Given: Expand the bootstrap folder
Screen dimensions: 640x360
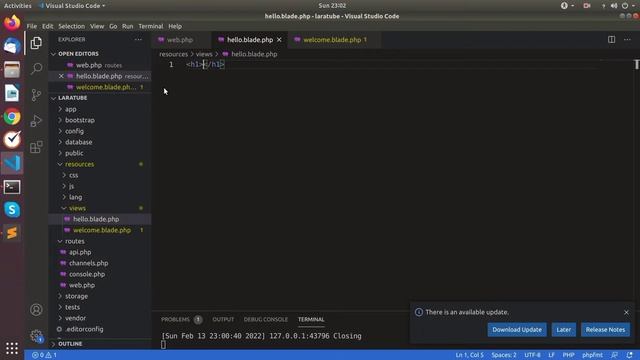Looking at the screenshot, I should coord(80,120).
